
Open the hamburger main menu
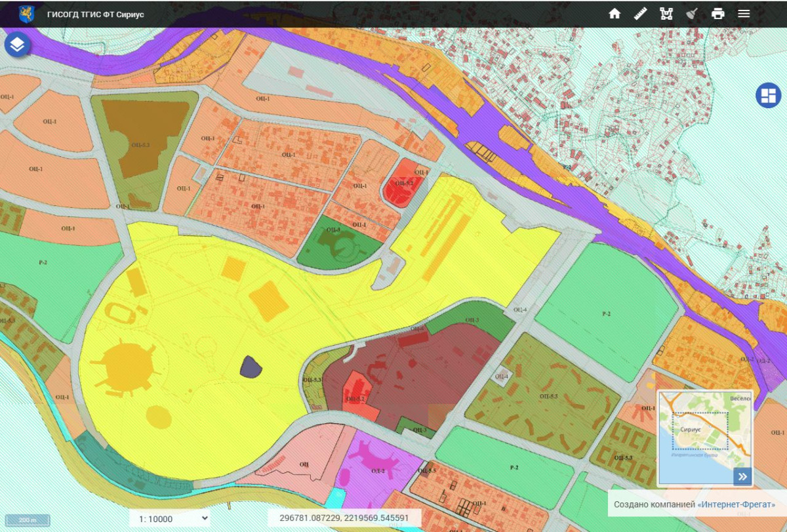[x=744, y=14]
